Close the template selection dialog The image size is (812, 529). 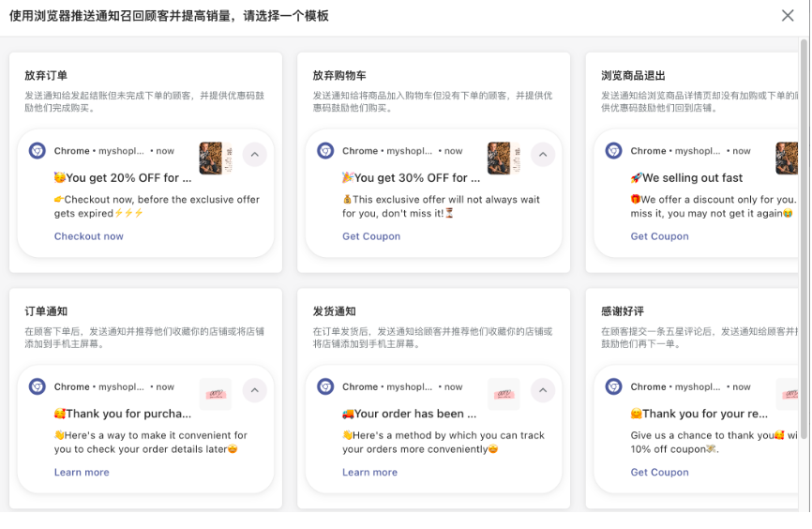788,16
